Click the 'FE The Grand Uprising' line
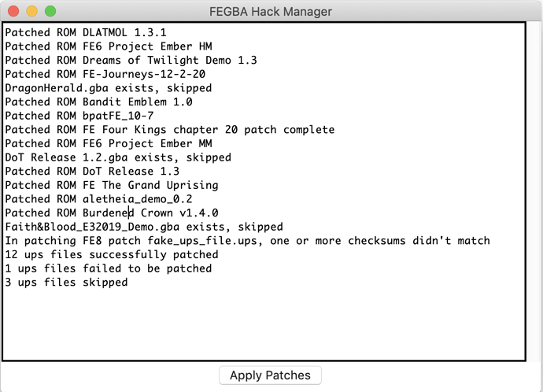This screenshot has width=543, height=392. pyautogui.click(x=112, y=185)
